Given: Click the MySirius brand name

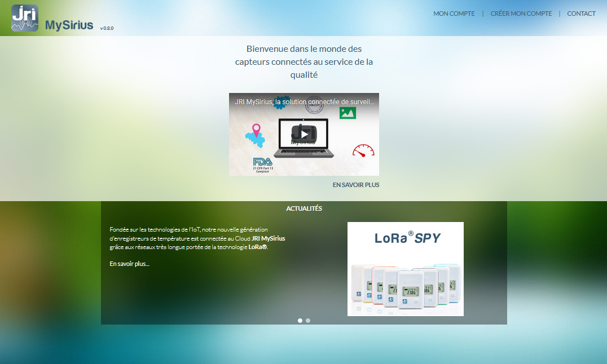Looking at the screenshot, I should click(x=69, y=25).
